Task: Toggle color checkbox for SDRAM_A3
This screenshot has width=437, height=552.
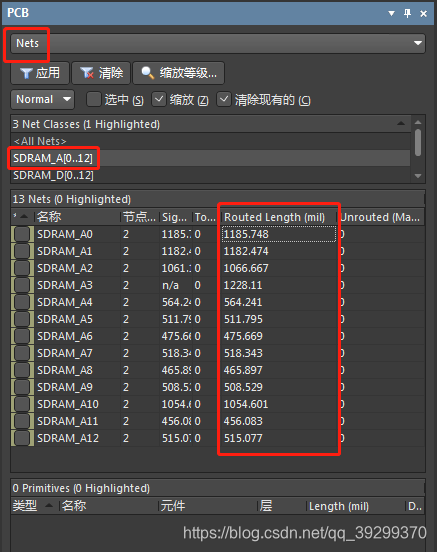Action: pos(22,285)
